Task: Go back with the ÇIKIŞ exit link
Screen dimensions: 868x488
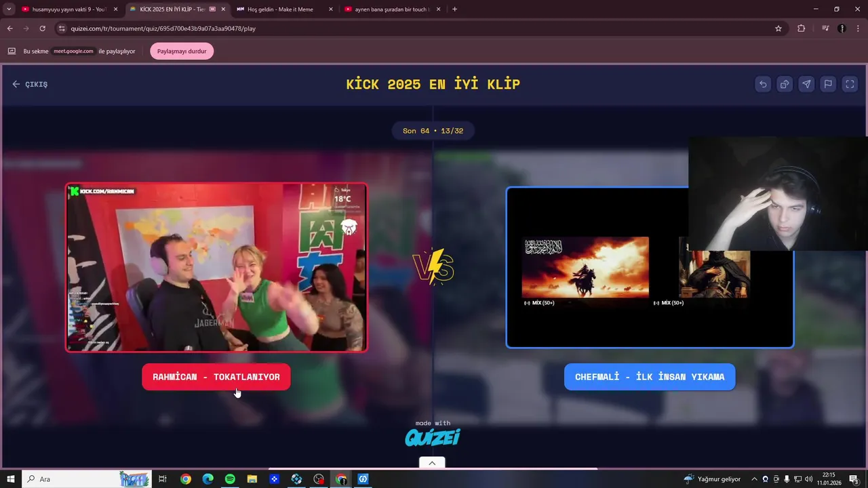Action: (30, 84)
